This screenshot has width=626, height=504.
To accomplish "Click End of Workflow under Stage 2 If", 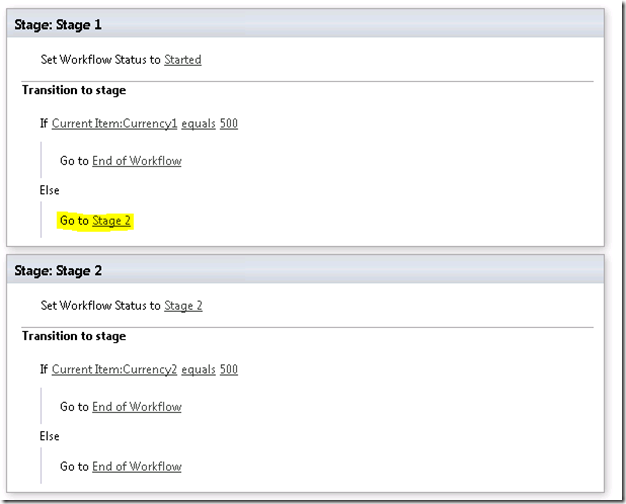I will 136,407.
